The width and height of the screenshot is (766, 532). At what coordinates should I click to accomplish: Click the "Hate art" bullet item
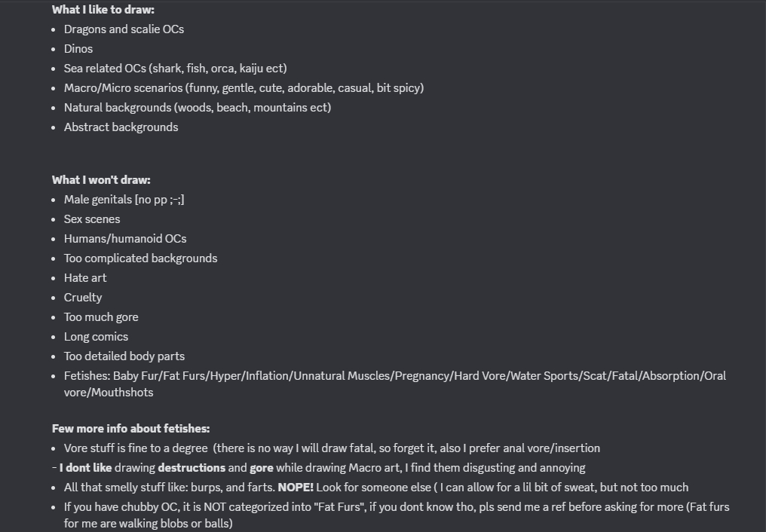pos(85,278)
